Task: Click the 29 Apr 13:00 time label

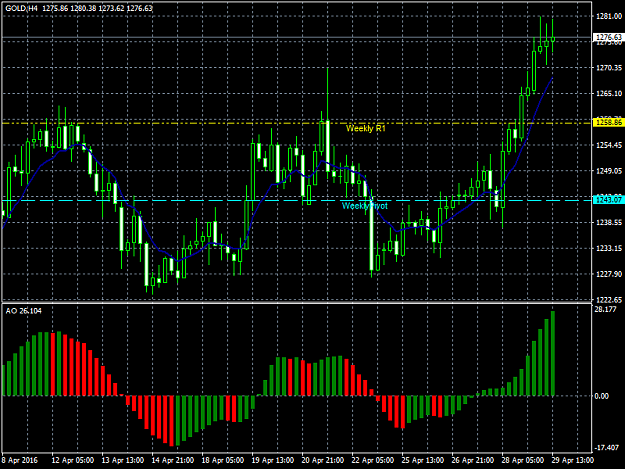Action: click(572, 460)
